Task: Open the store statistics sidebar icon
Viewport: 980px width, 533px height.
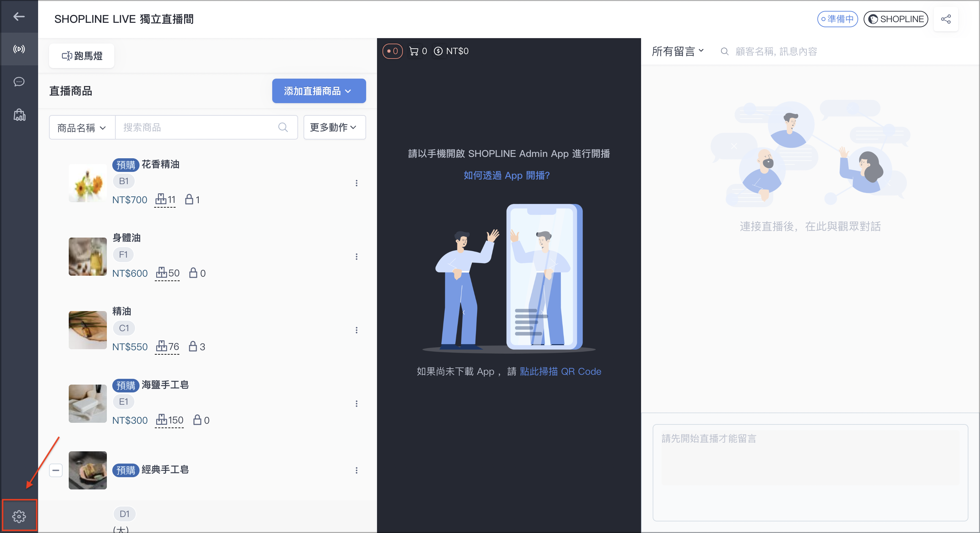Action: [x=19, y=114]
